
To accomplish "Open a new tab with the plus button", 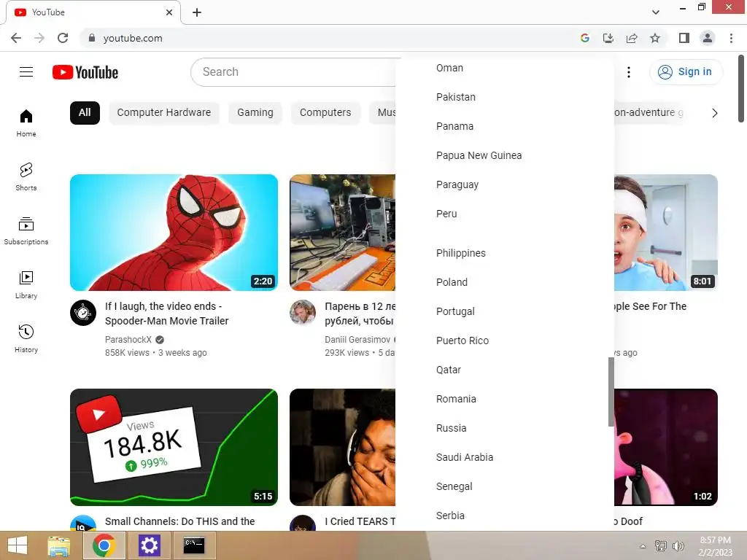I will 197,12.
